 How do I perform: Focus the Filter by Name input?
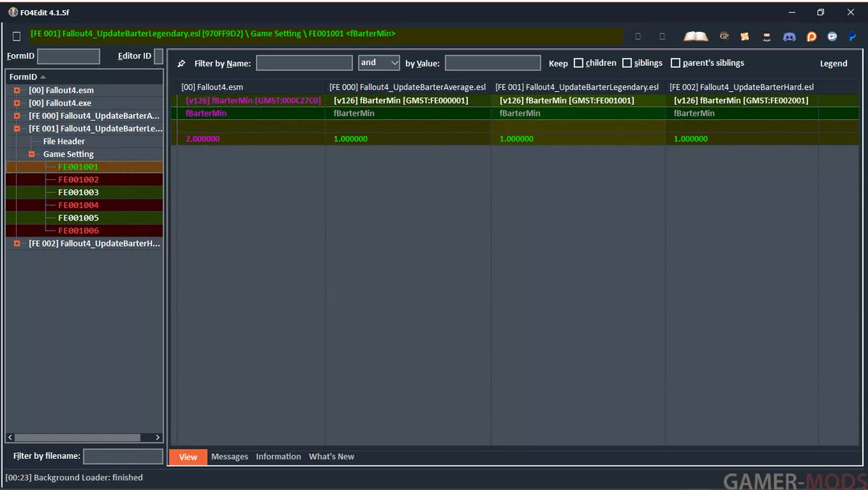305,63
